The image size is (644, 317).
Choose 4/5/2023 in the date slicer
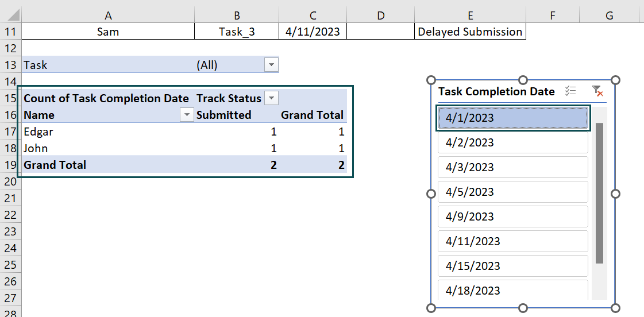[513, 192]
